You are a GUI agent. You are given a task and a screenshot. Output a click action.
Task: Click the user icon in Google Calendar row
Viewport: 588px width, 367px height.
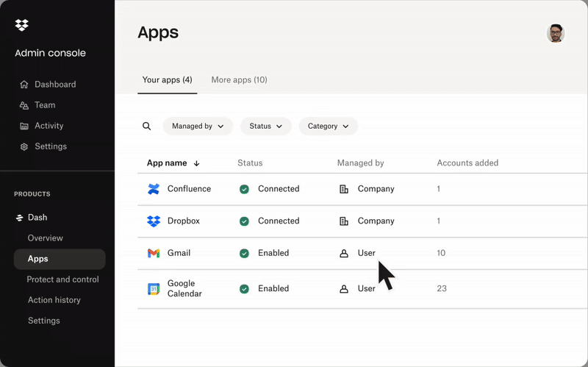coord(344,289)
